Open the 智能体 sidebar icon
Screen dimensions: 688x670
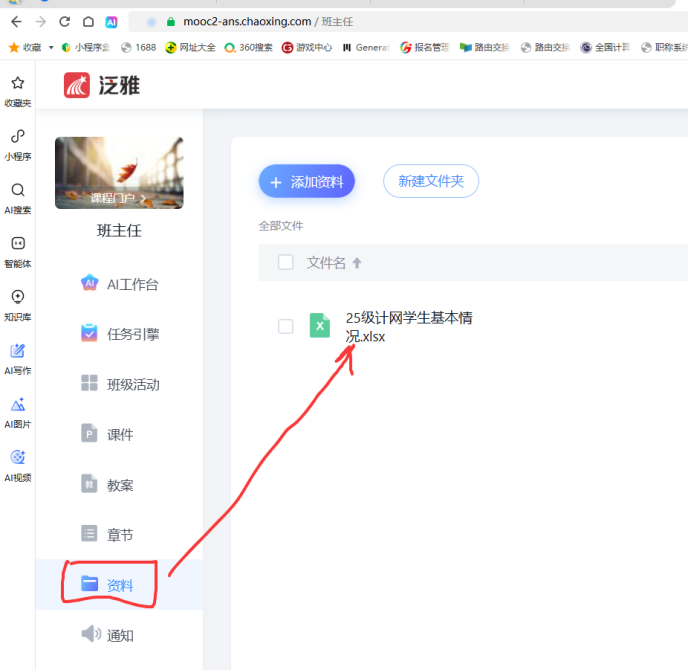coord(17,244)
